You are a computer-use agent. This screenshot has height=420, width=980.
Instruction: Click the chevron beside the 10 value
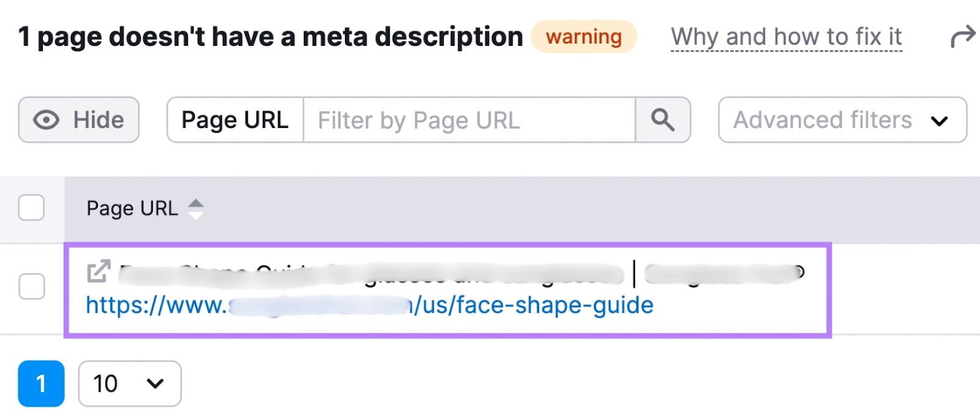[x=156, y=384]
